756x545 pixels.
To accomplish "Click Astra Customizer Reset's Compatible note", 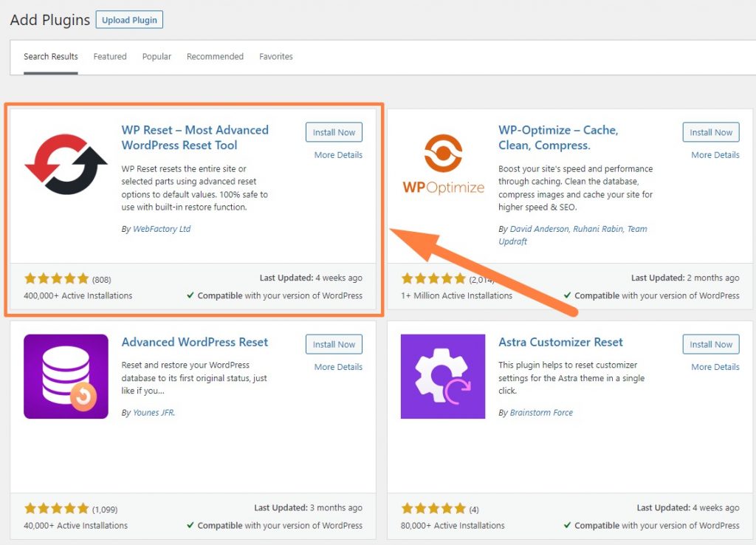I will coord(651,525).
